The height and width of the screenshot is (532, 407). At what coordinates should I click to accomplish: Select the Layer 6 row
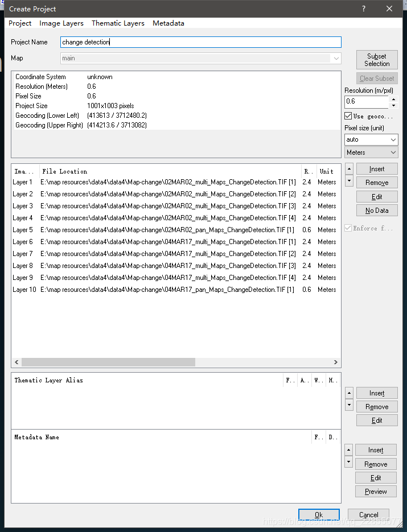pyautogui.click(x=175, y=242)
